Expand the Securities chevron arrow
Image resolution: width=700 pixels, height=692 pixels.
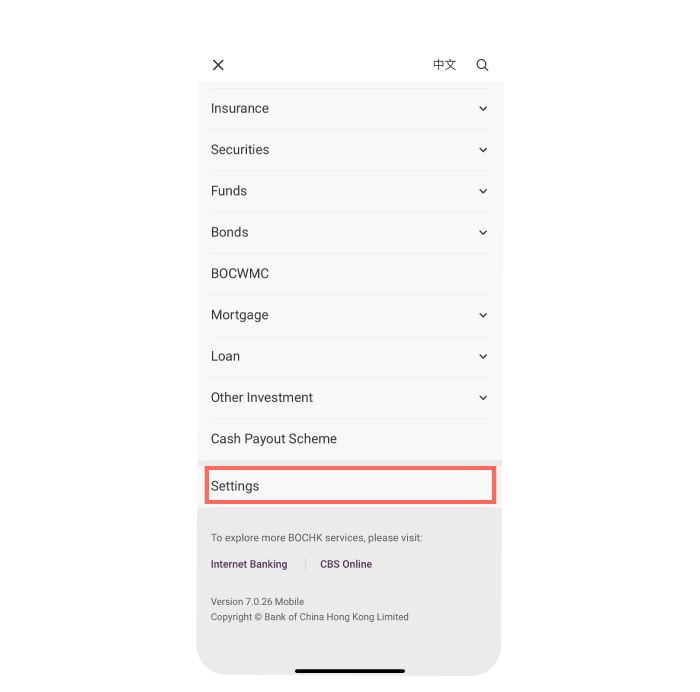click(483, 150)
